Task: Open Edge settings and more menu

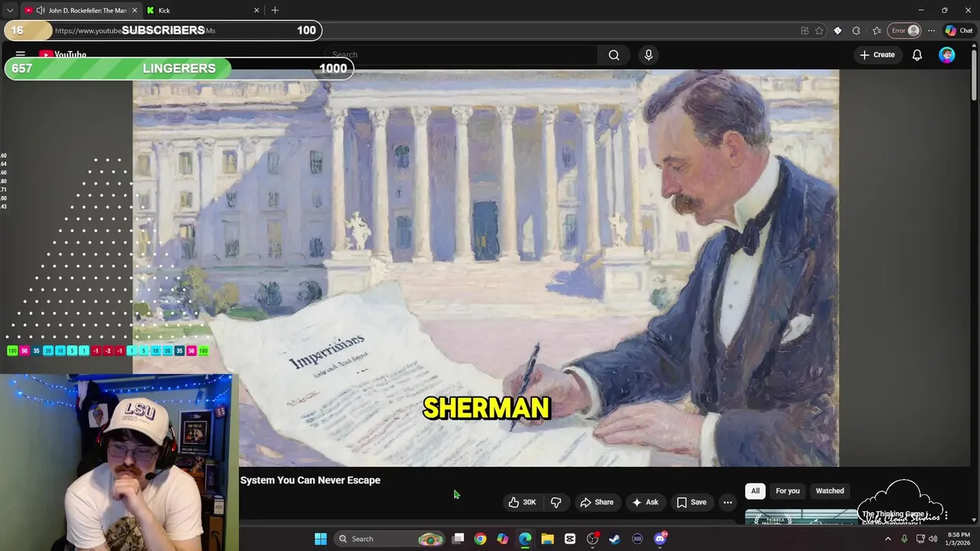Action: tap(931, 31)
